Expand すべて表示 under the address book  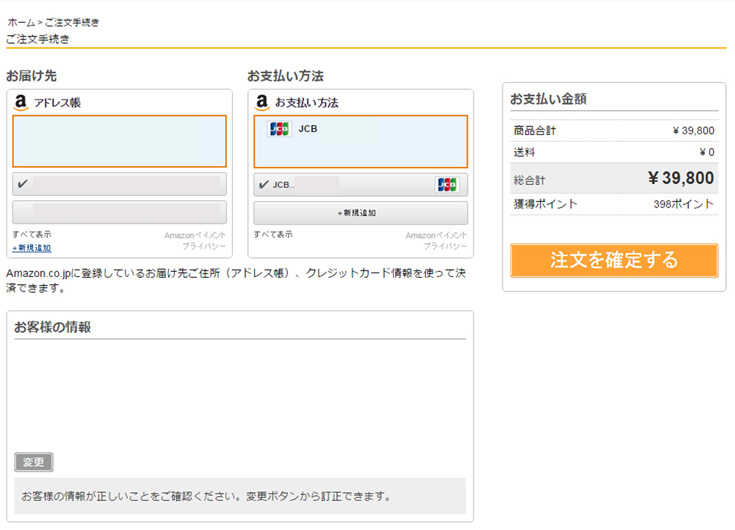coord(32,234)
